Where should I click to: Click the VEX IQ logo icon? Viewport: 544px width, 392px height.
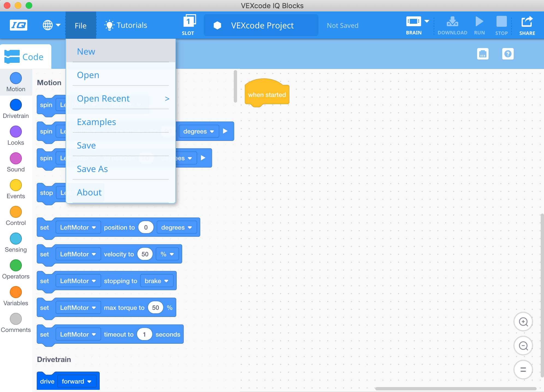[x=19, y=25]
